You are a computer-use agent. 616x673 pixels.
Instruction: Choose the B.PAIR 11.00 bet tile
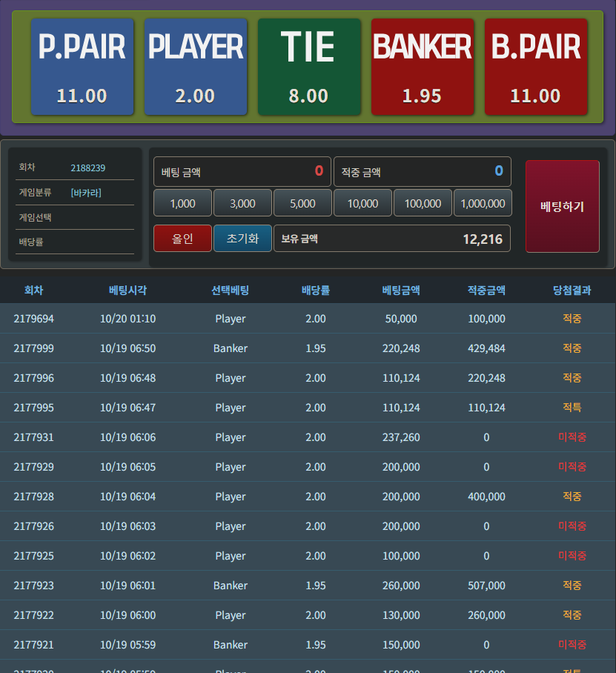click(536, 67)
